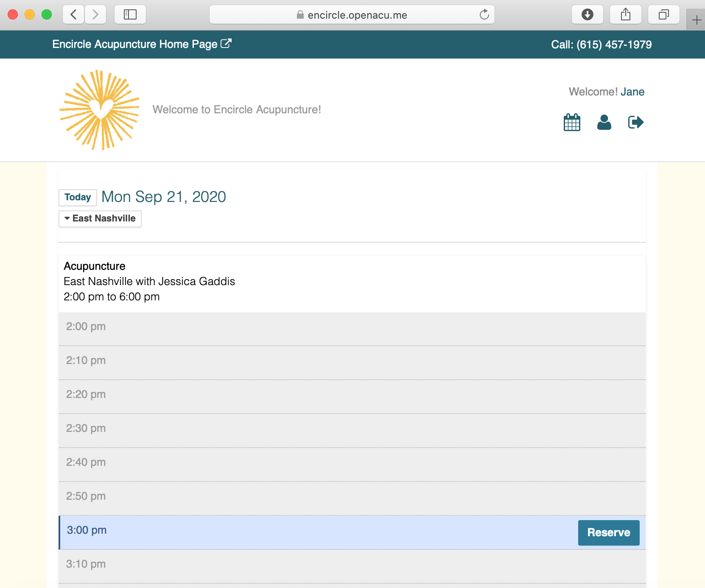Viewport: 705px width, 588px height.
Task: Select the 2:00 pm time slot
Action: (x=352, y=329)
